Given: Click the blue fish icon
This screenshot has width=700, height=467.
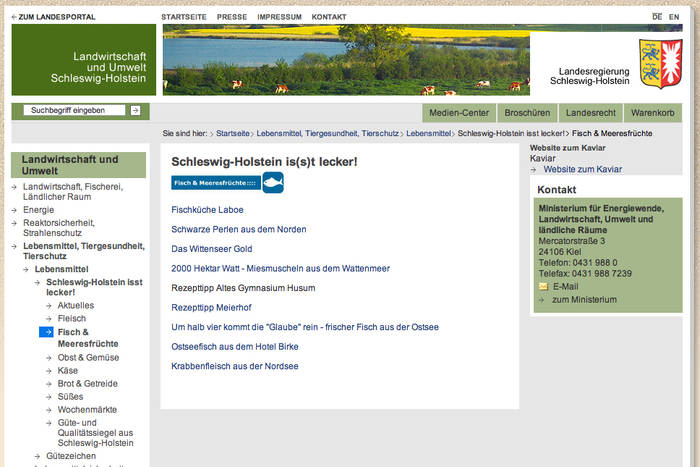Looking at the screenshot, I should tap(273, 182).
